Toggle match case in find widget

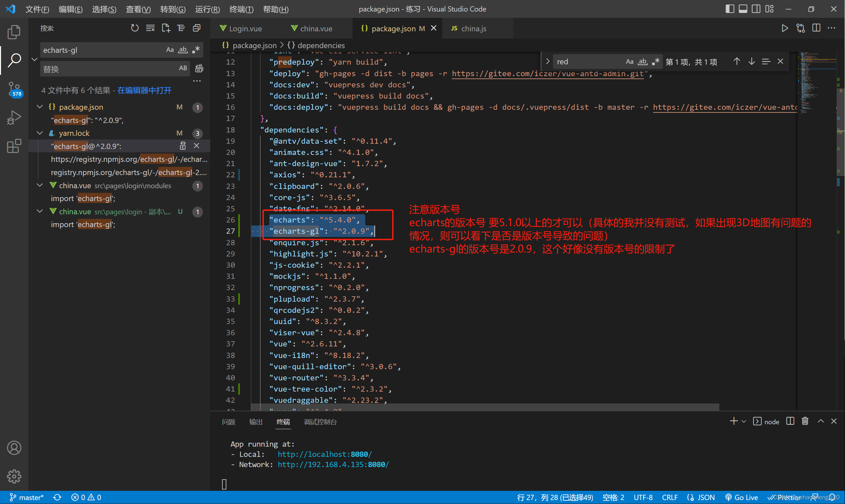(630, 61)
